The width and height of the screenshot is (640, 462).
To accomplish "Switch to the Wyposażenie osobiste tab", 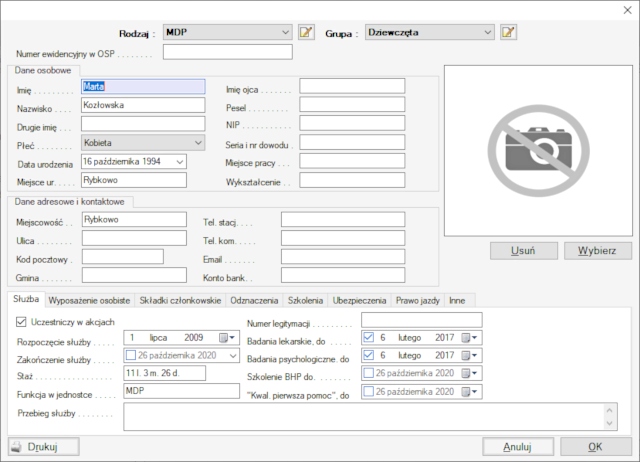I will (90, 299).
